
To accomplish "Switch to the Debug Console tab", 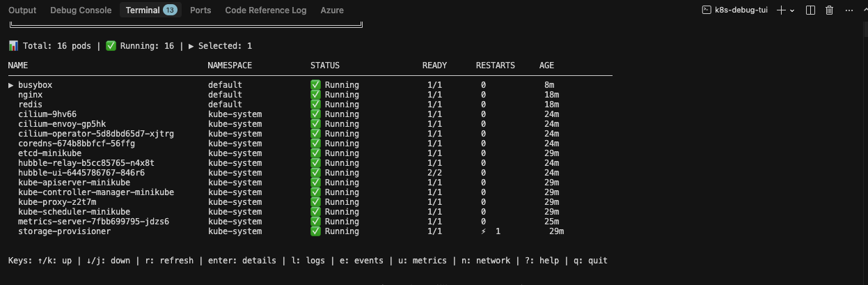I will pyautogui.click(x=81, y=10).
